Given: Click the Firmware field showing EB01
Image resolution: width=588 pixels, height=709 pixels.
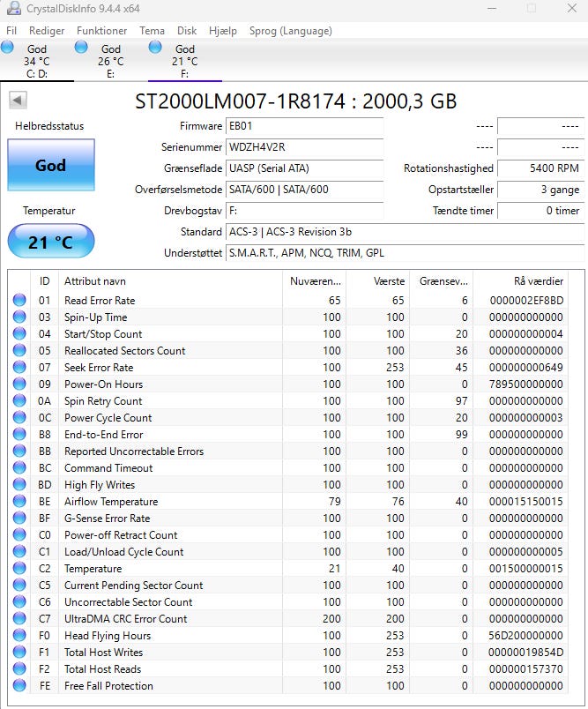Looking at the screenshot, I should (x=305, y=126).
